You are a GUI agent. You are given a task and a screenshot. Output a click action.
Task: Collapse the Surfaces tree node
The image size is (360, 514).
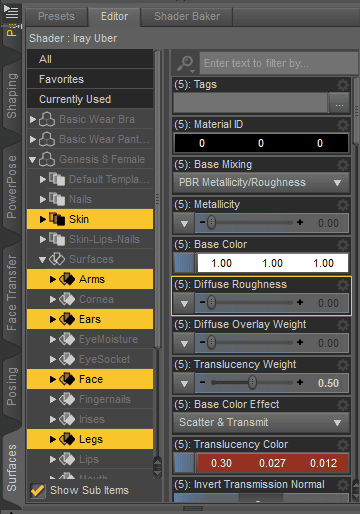pos(42,260)
